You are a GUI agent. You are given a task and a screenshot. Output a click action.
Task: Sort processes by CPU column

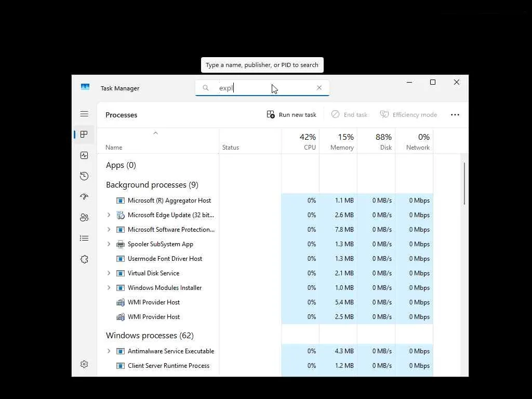pos(300,141)
